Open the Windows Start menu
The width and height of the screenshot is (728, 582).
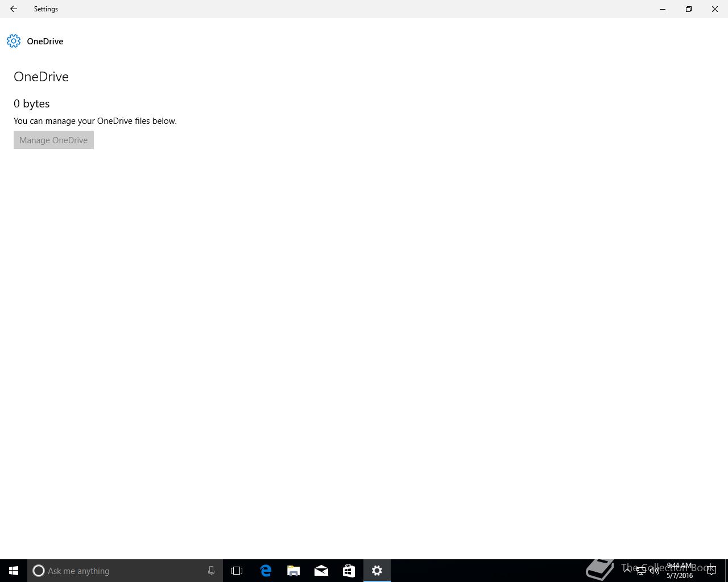[x=14, y=571]
